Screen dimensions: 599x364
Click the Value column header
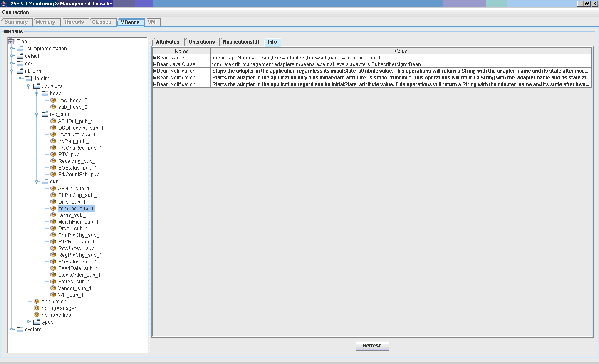coord(401,51)
